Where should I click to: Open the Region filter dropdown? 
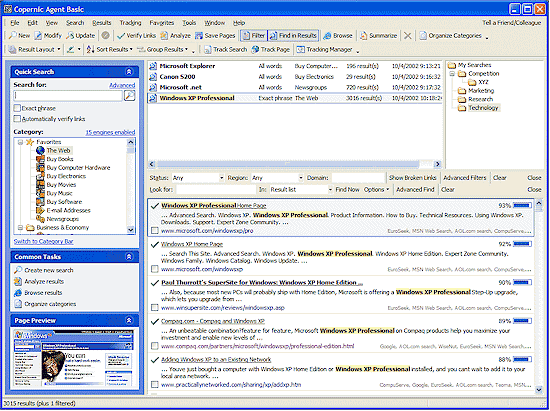[301, 178]
